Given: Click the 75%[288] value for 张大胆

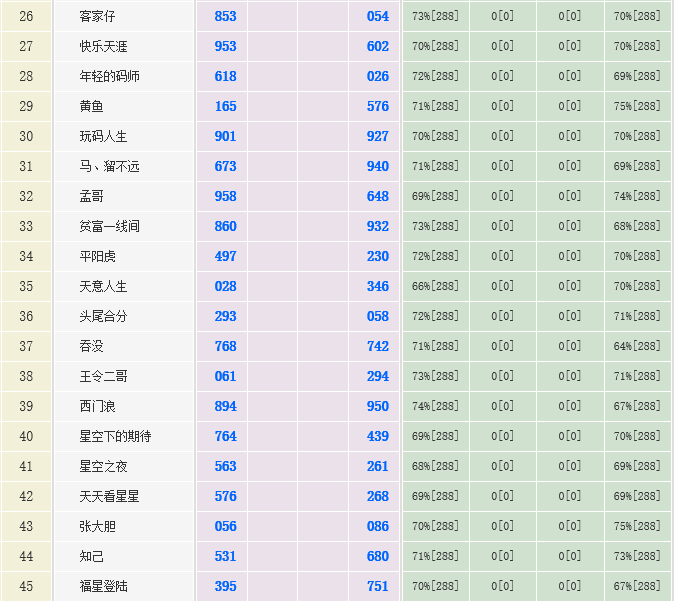Looking at the screenshot, I should coord(637,526).
